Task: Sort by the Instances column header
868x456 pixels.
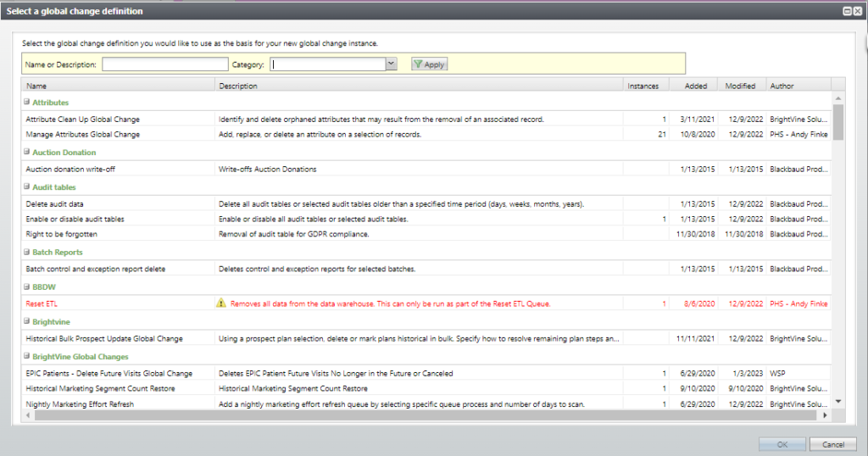Action: (x=647, y=86)
